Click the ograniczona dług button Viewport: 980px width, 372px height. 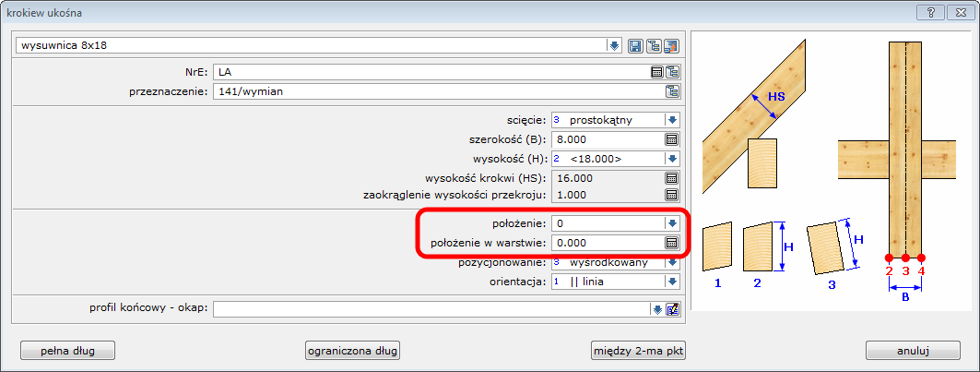tap(354, 350)
